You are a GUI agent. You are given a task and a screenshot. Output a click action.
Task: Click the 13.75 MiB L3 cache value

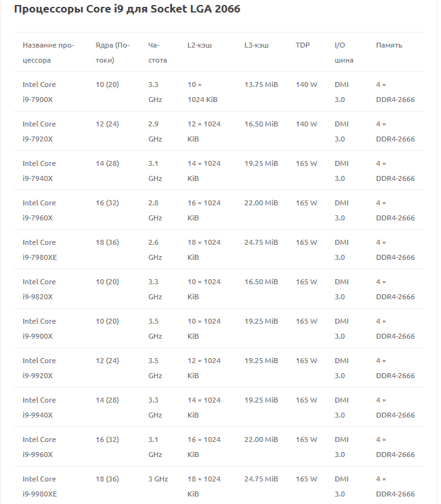[x=261, y=85]
